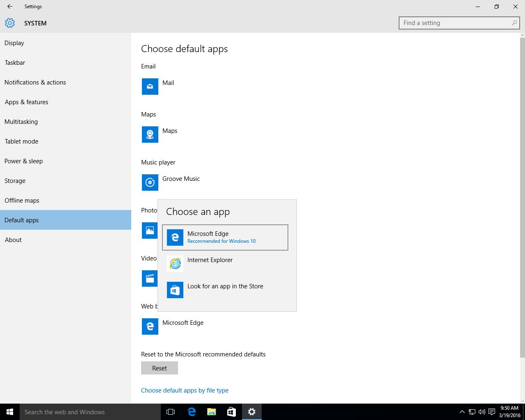Open Multitasking settings
The width and height of the screenshot is (525, 420).
pos(66,122)
